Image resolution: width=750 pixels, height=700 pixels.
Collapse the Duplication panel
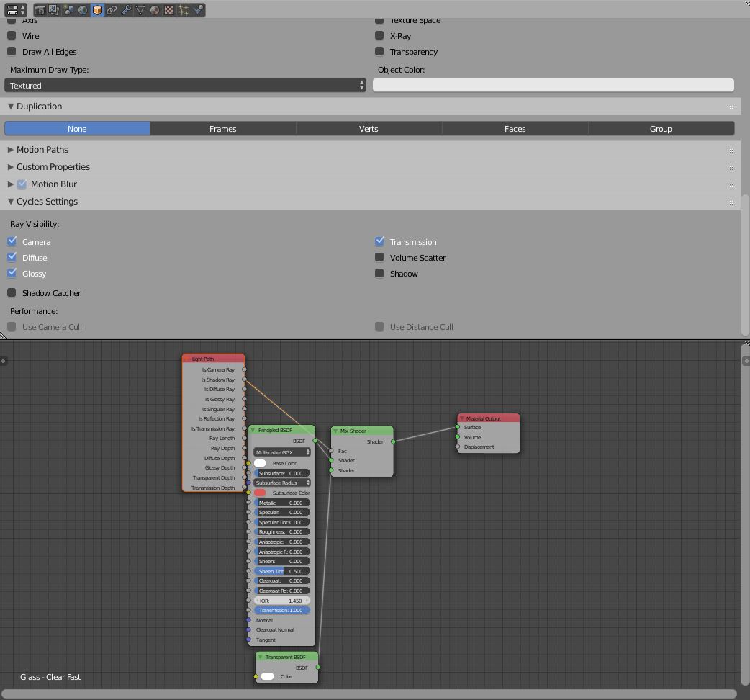click(x=11, y=106)
